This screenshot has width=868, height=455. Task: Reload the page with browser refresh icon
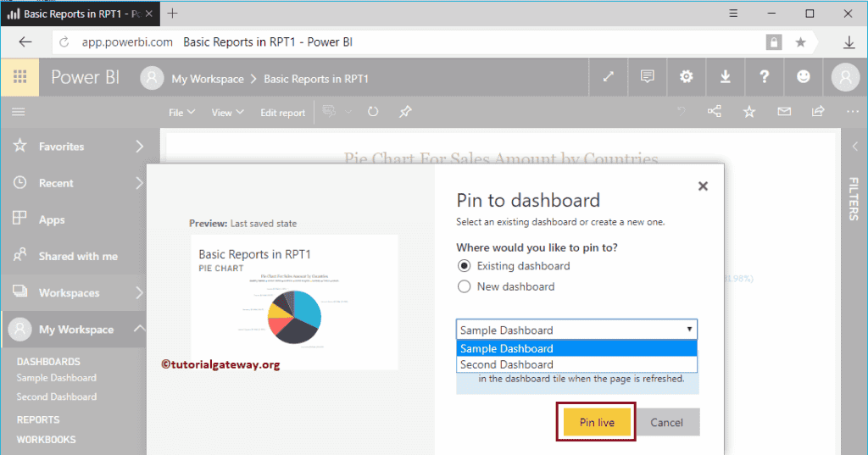(64, 42)
